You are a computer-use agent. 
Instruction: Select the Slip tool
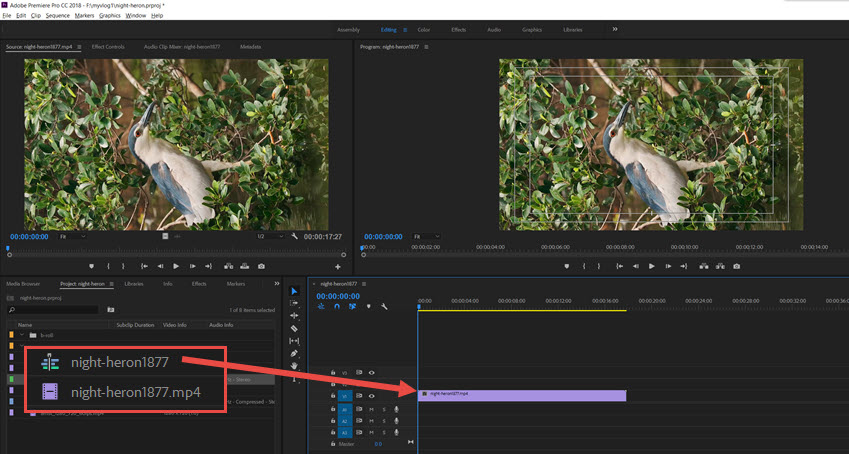294,341
